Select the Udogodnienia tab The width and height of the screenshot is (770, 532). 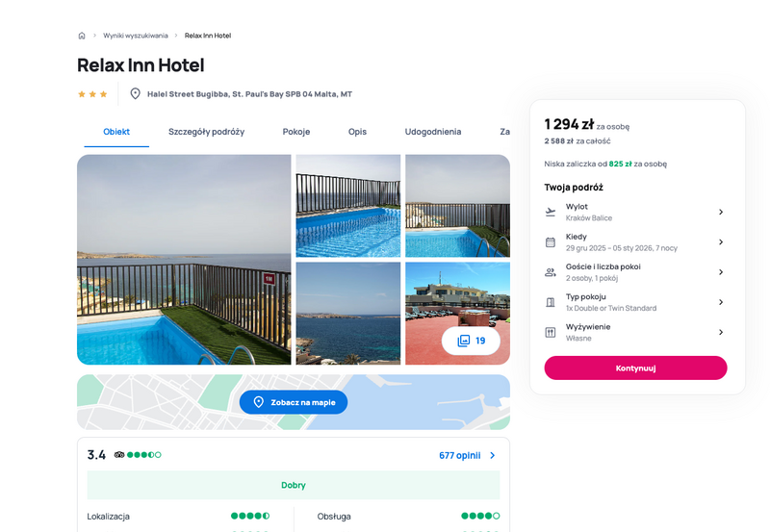click(432, 132)
